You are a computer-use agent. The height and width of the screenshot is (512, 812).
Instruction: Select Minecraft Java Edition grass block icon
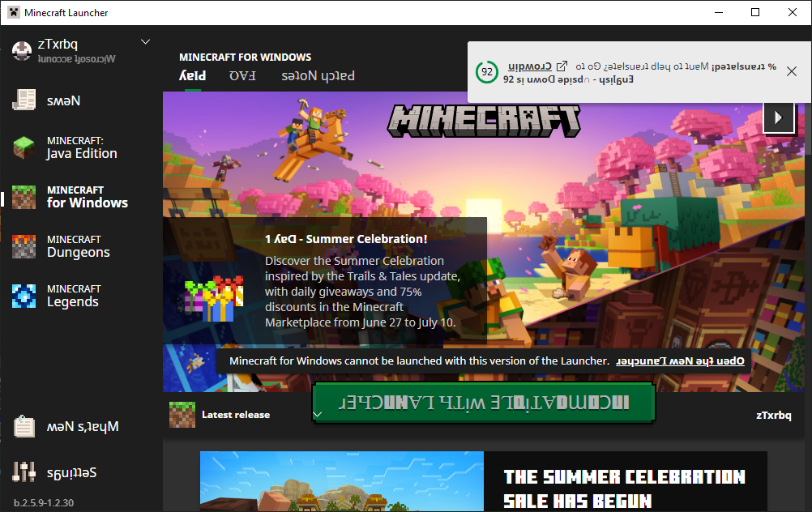24,147
